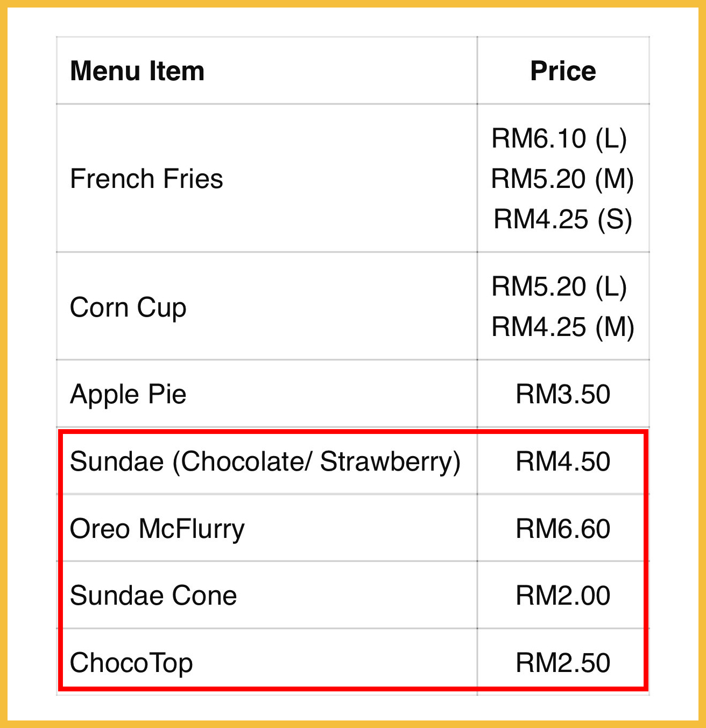Click the RM4.25 (S) fries price
706x728 pixels.
point(562,219)
